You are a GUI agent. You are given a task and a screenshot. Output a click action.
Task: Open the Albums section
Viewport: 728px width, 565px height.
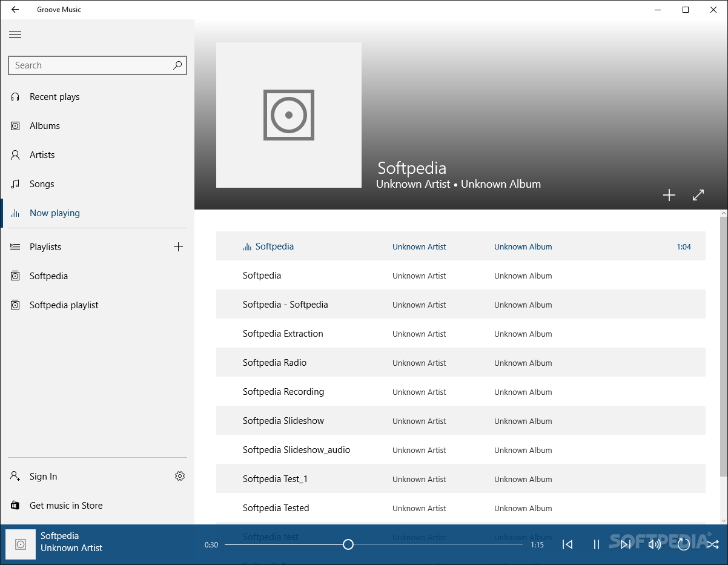(x=98, y=126)
